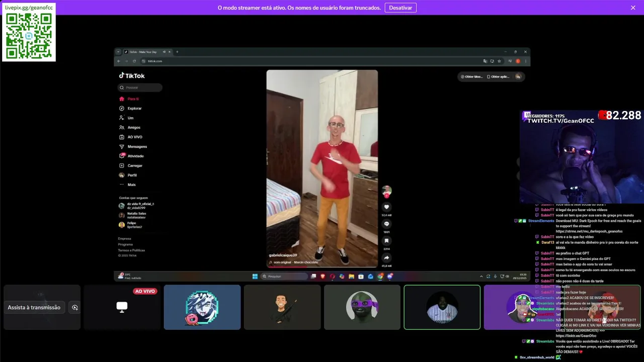Image resolution: width=644 pixels, height=362 pixels.
Task: Open the Explorar section in TikTok
Action: tap(130, 109)
